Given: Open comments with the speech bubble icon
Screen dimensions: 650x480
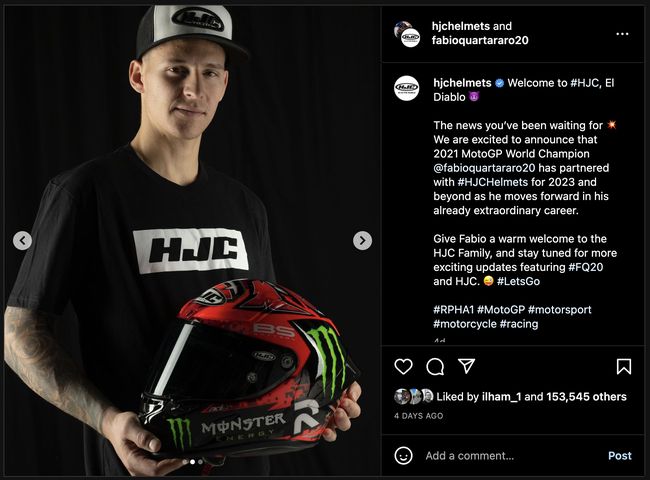Looking at the screenshot, I should (x=435, y=366).
